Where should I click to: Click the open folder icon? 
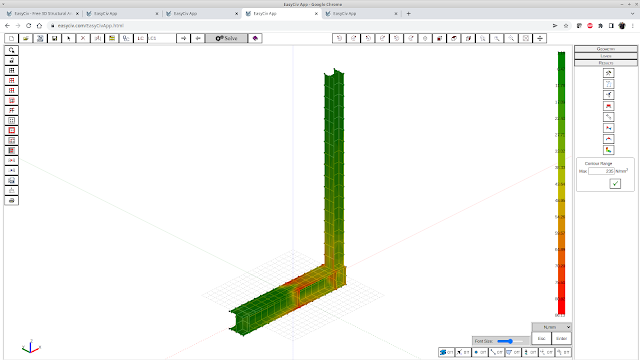[26, 38]
